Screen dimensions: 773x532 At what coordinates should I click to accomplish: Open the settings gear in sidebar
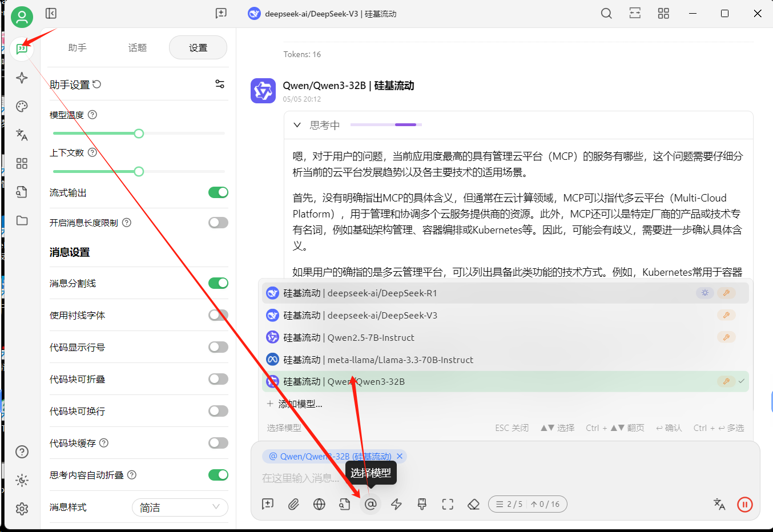[22, 509]
